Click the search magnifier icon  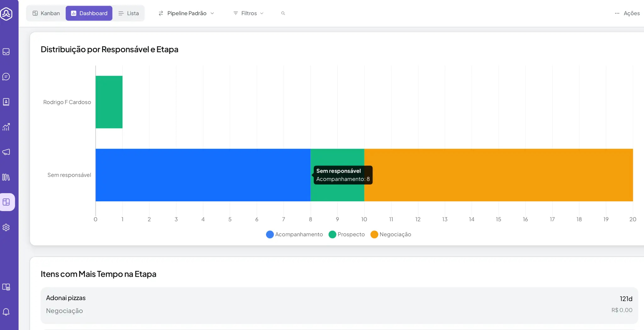283,13
